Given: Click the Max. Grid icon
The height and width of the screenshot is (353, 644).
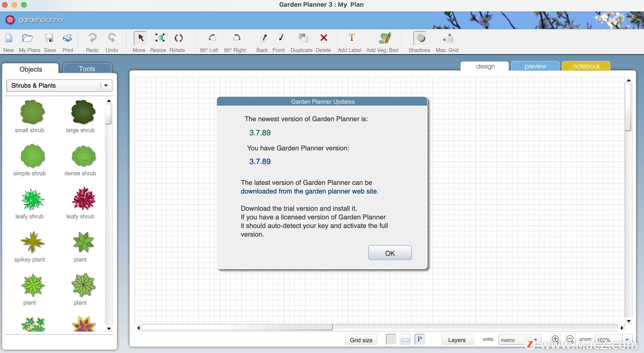Looking at the screenshot, I should click(x=448, y=38).
